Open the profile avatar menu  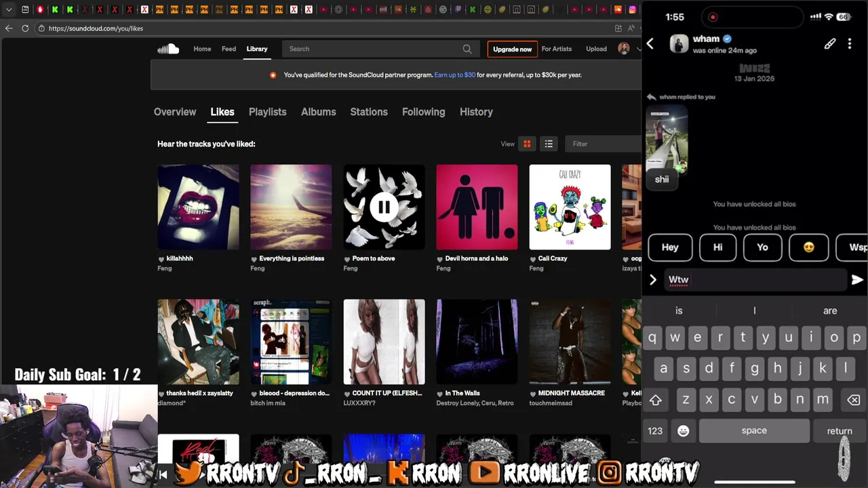pyautogui.click(x=624, y=49)
